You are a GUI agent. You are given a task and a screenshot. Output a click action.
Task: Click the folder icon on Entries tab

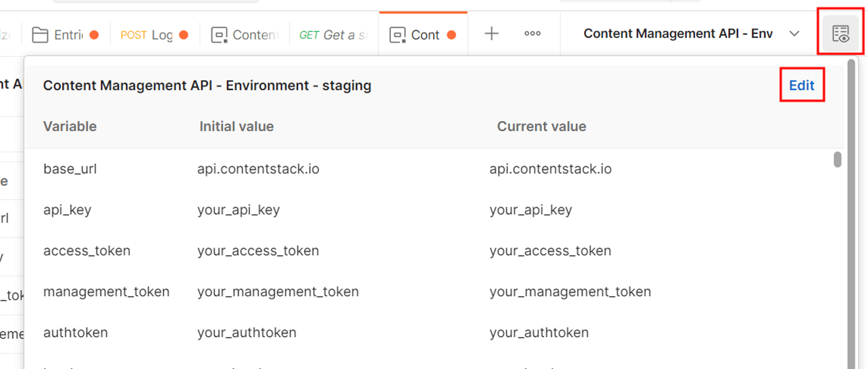pos(40,35)
